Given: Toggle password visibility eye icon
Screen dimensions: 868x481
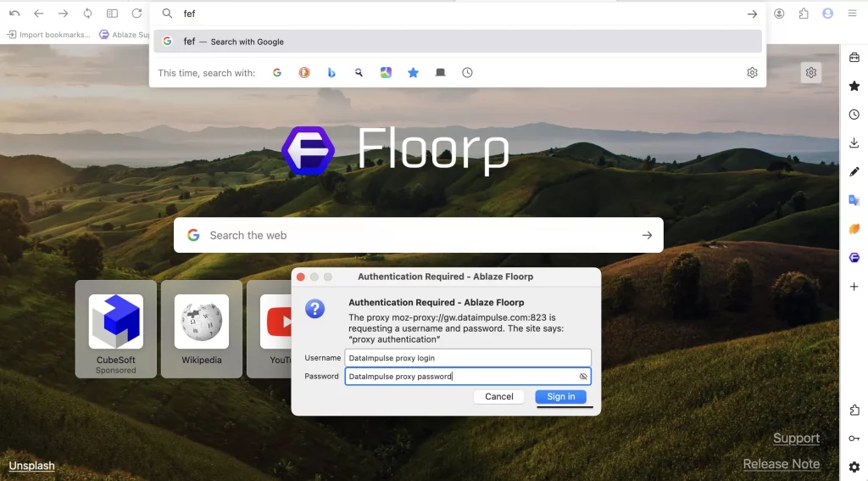Looking at the screenshot, I should click(x=583, y=377).
